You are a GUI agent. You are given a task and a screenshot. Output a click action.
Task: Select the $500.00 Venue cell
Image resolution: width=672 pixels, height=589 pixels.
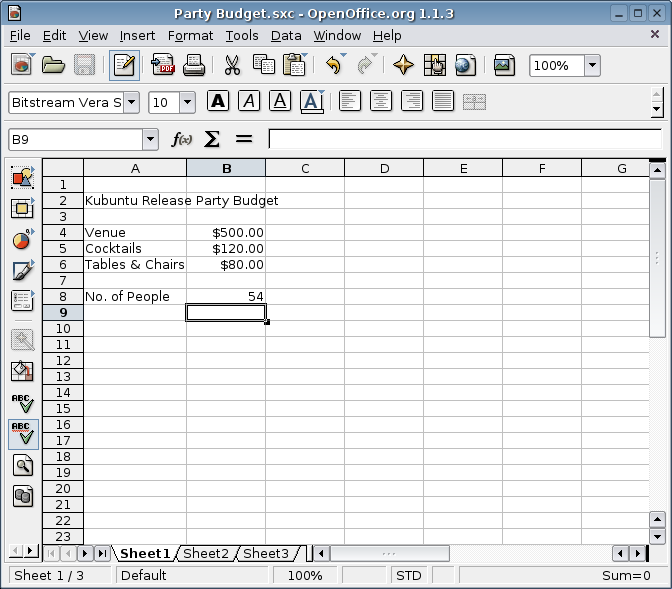tap(226, 232)
